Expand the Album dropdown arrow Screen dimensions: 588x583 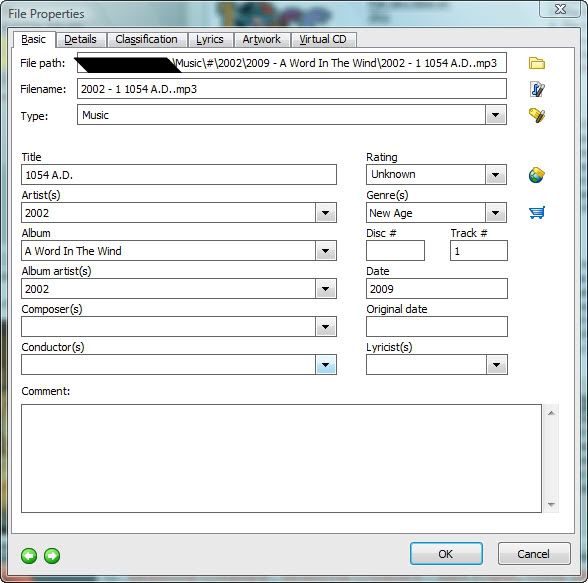tap(326, 251)
